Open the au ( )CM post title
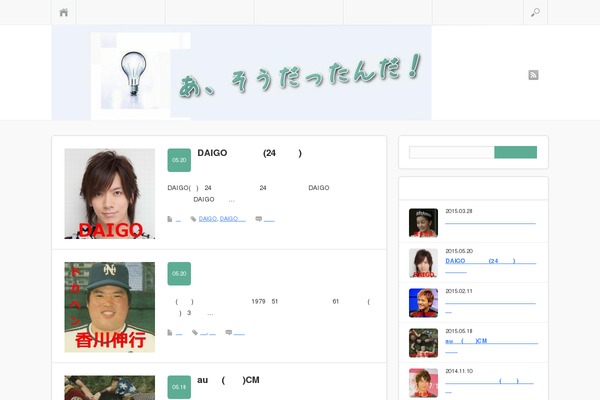The width and height of the screenshot is (600, 400). click(228, 380)
